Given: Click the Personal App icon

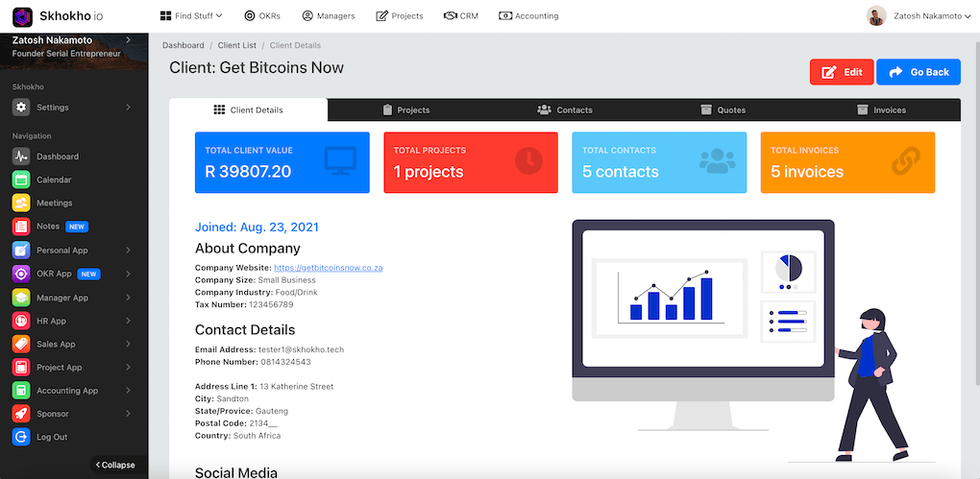Looking at the screenshot, I should [21, 250].
